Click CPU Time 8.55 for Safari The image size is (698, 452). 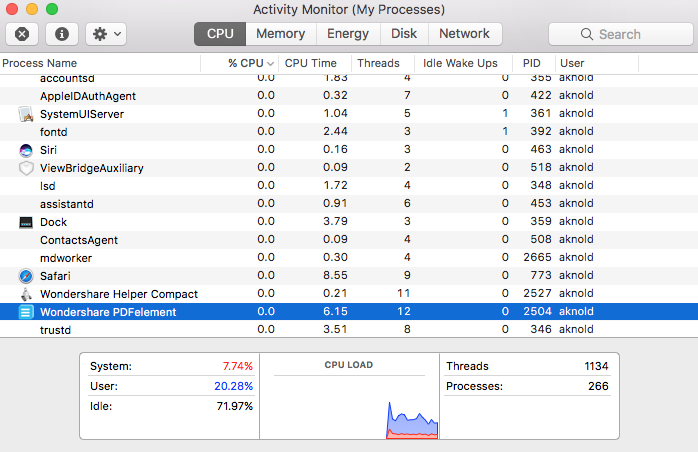pyautogui.click(x=335, y=275)
